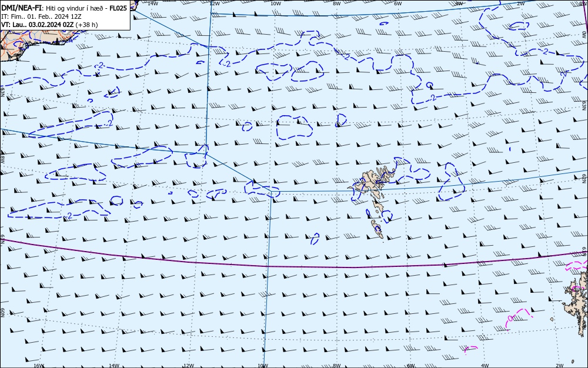Select the '(+38 h)' forecast offset
588x368 pixels.
point(86,25)
